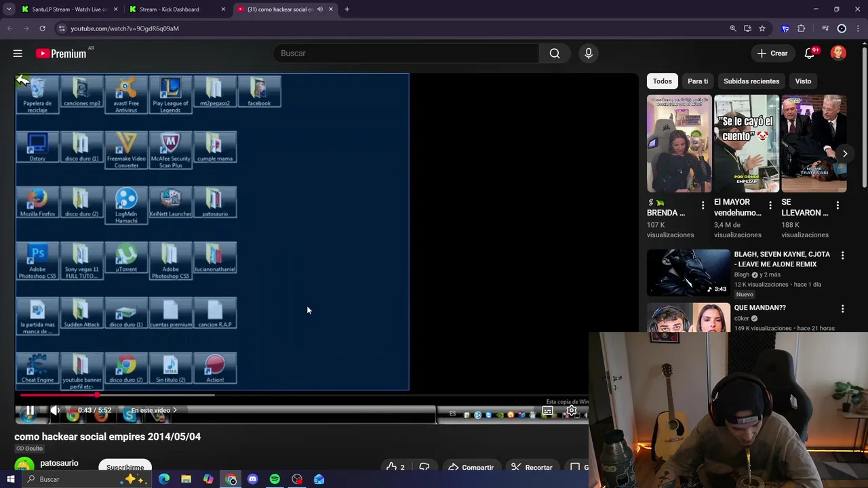
Task: Open Discord from taskbar
Action: [x=252, y=479]
